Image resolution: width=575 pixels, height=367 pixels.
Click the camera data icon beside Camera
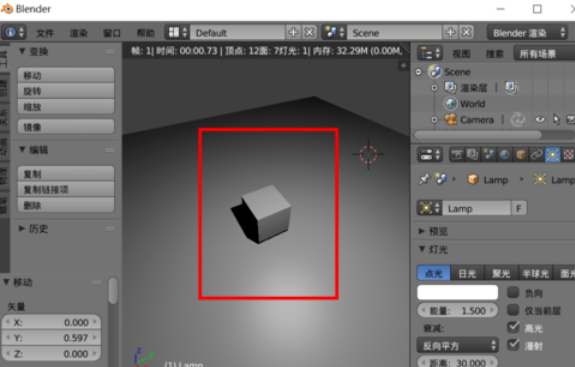(518, 120)
